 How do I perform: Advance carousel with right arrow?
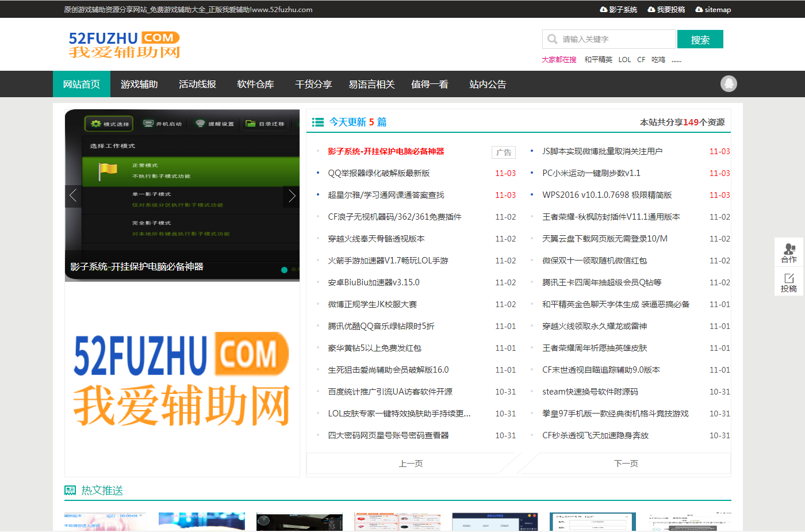292,196
